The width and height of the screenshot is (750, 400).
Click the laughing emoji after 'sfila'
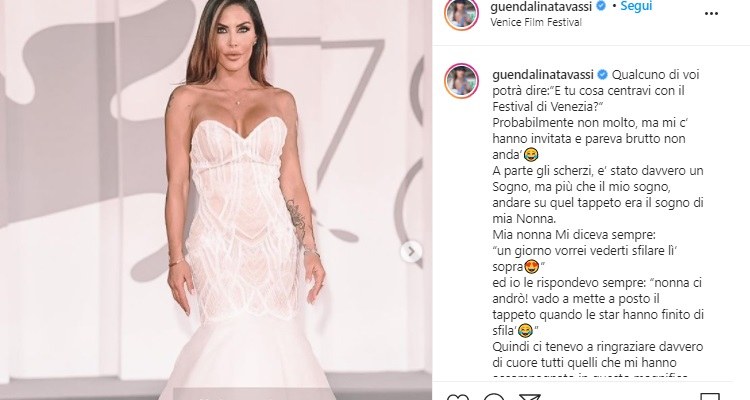tap(526, 331)
